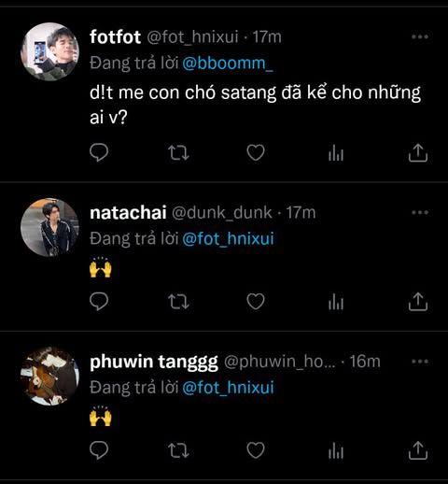Open more options on fotfot's tweet
This screenshot has height=484, width=448.
420,36
